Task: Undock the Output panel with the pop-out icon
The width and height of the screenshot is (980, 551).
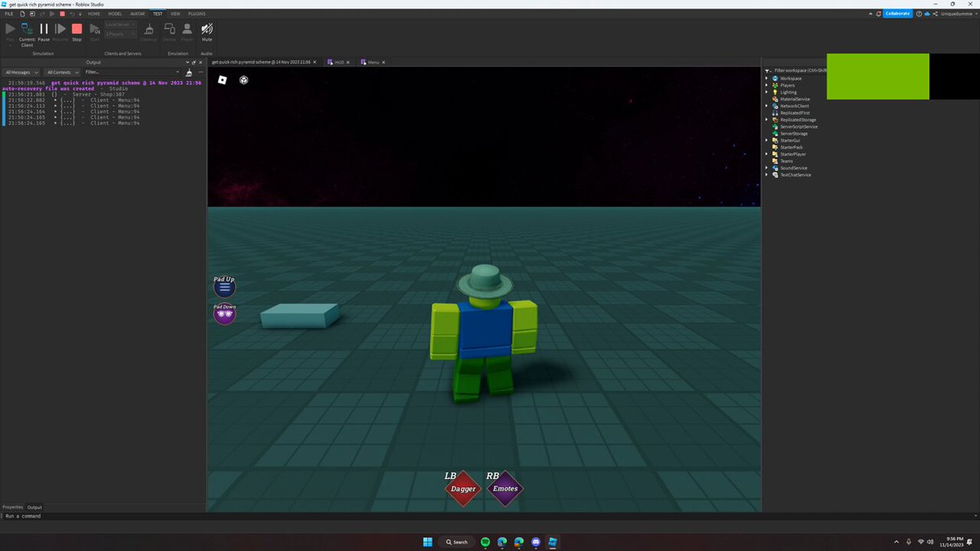Action: click(x=194, y=62)
